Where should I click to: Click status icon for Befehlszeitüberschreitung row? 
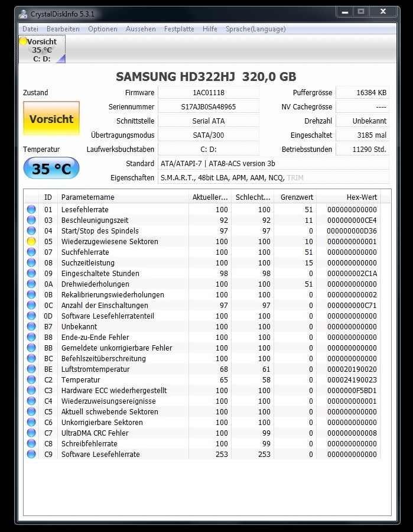pyautogui.click(x=31, y=358)
